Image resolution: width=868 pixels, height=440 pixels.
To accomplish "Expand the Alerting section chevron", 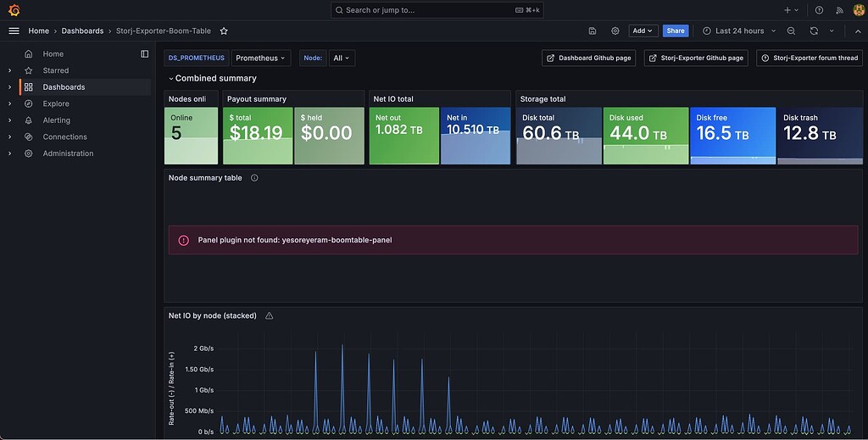I will tap(9, 120).
